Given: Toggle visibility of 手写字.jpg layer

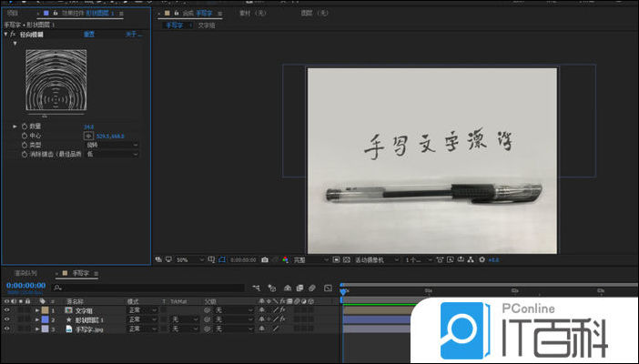Looking at the screenshot, I should tap(7, 329).
